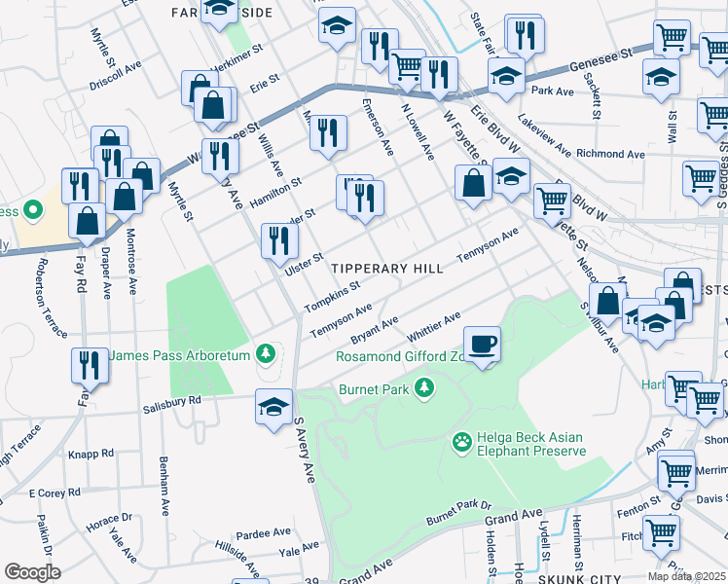
Task: Click the shopping bag marker beside W Fayette St
Action: 474,184
